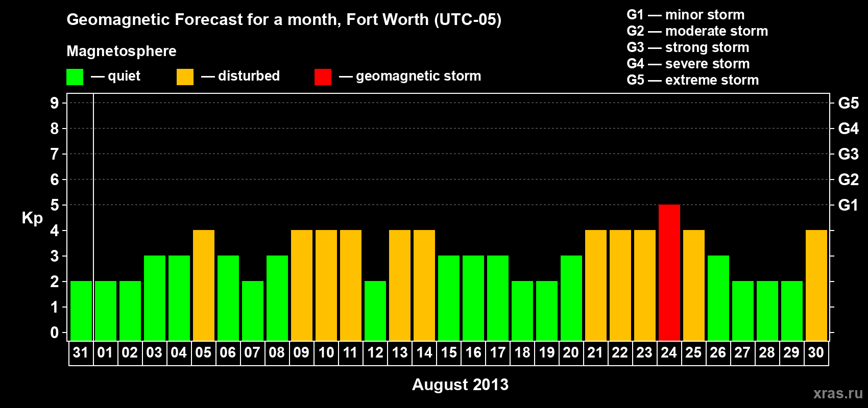Click the orange bar for day 22
Viewport: 868px width, 408px height.
click(x=620, y=285)
